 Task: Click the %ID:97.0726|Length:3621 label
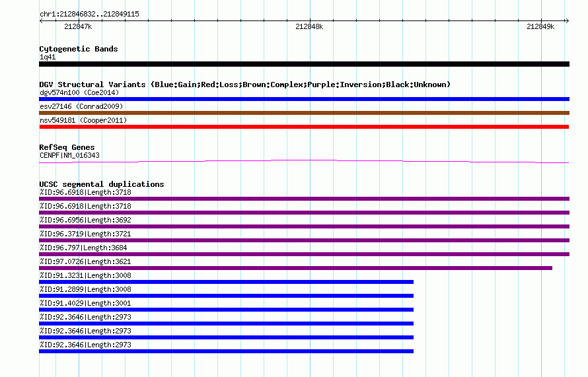[x=85, y=261]
